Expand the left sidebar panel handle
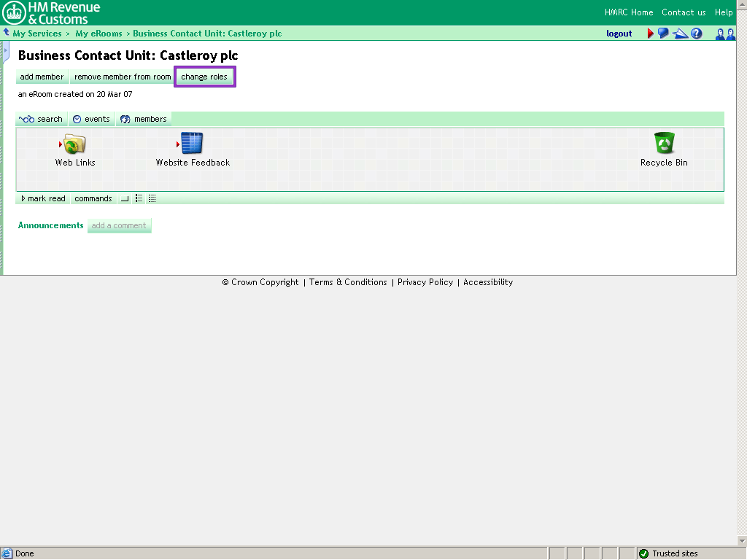This screenshot has height=560, width=747. click(6, 51)
